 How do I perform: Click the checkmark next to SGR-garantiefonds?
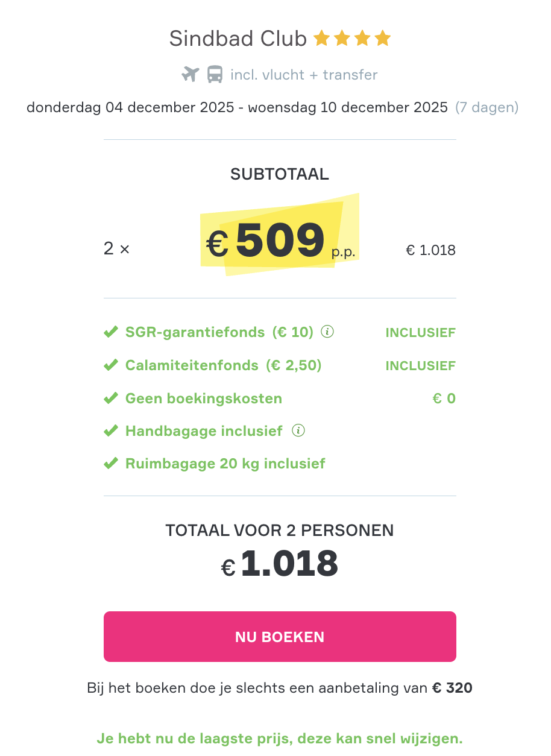coord(112,331)
